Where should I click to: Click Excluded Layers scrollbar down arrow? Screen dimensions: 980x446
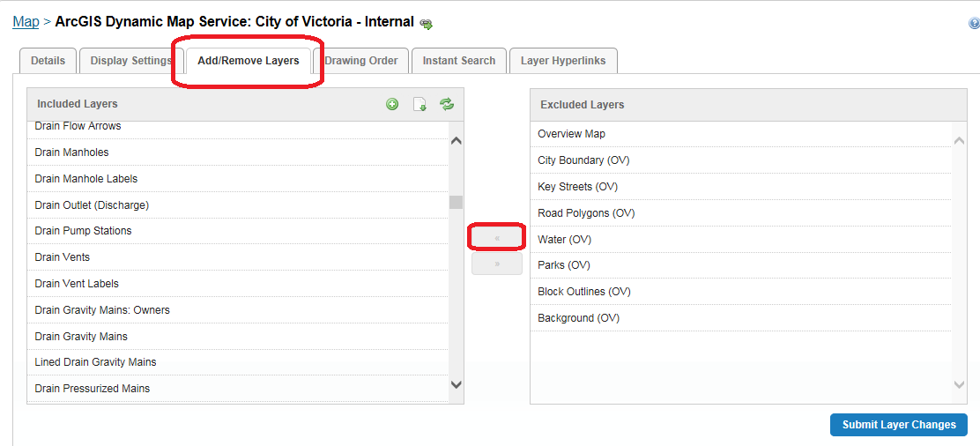click(x=960, y=384)
